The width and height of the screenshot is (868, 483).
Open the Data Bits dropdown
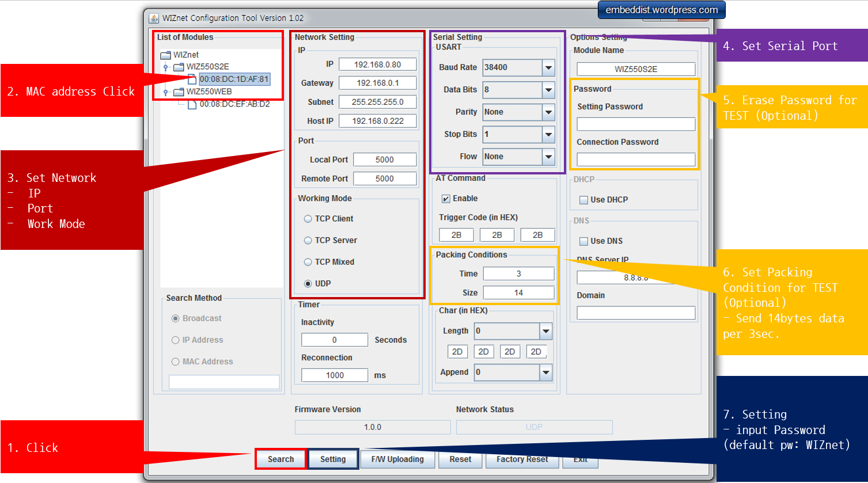(548, 90)
